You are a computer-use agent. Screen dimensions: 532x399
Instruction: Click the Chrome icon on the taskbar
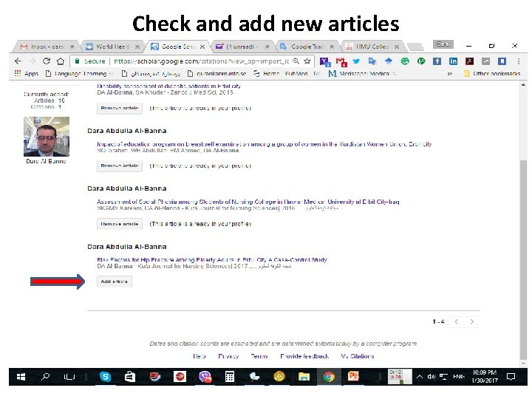pos(328,377)
